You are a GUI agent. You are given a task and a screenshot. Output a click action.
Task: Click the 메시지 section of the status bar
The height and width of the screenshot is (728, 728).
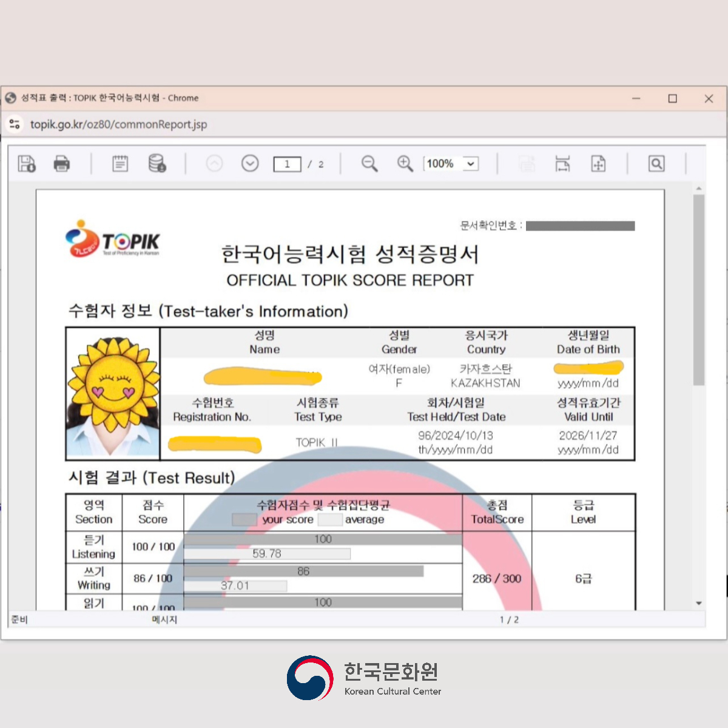click(x=163, y=619)
